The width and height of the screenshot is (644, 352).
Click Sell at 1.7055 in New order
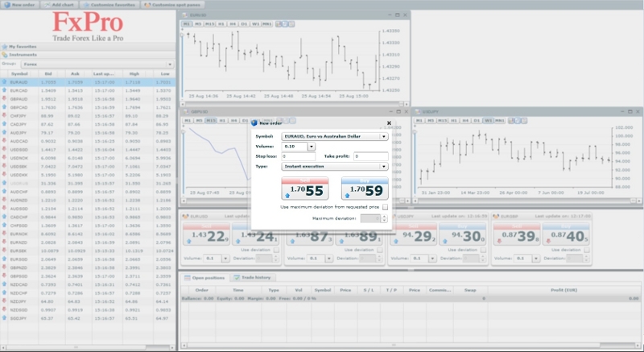pyautogui.click(x=305, y=188)
